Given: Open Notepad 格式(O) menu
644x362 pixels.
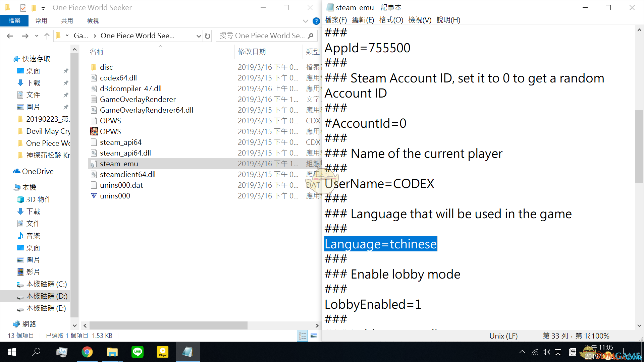Looking at the screenshot, I should point(391,20).
